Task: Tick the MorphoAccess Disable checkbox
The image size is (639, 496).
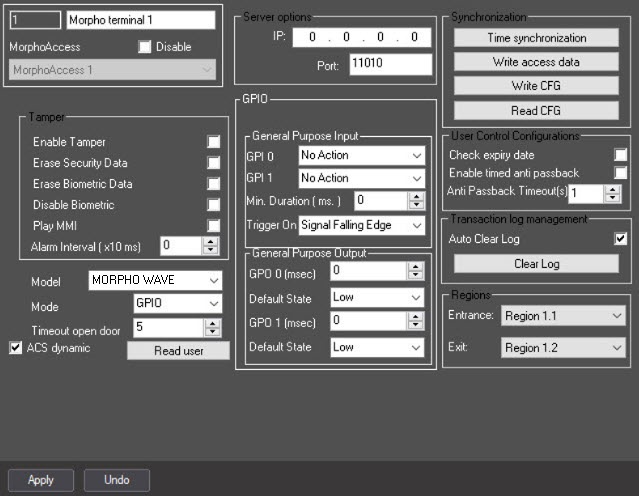Action: [x=145, y=47]
